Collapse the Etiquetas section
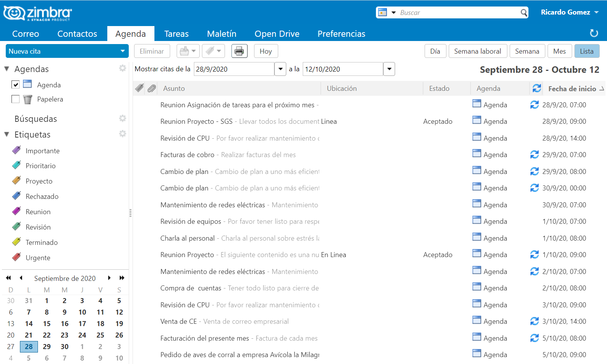607x364 pixels. [7, 134]
